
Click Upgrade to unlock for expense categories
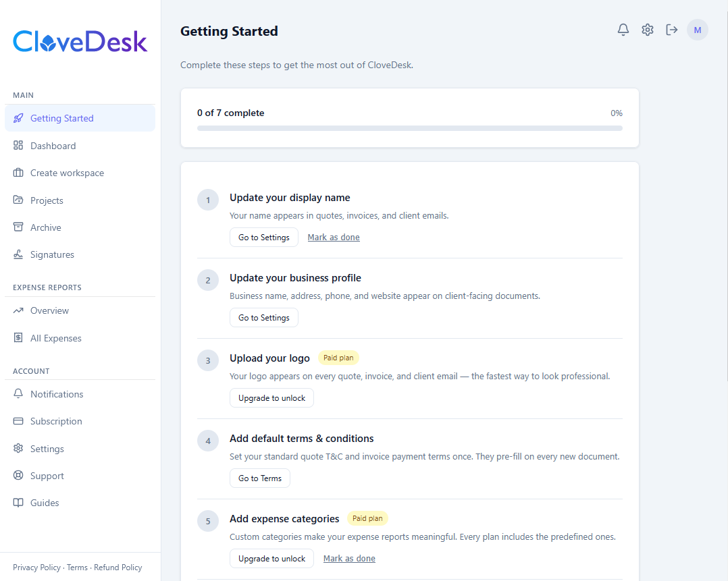271,558
